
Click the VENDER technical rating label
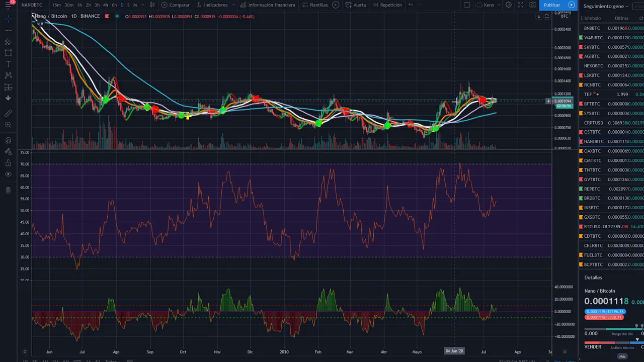click(593, 347)
